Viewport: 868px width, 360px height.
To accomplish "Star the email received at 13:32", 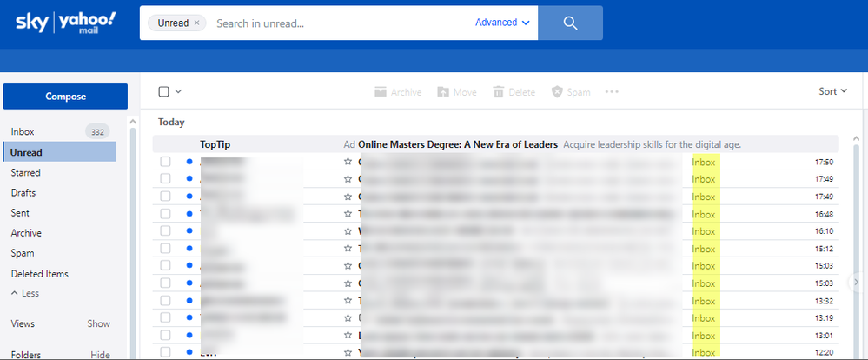I will (348, 301).
